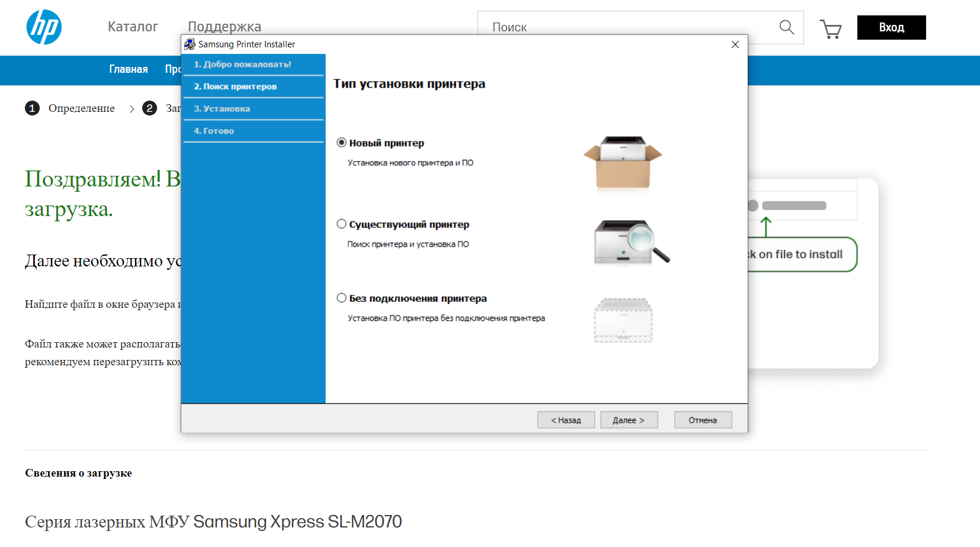This screenshot has height=547, width=980.
Task: Select the Существующий принтер radio button
Action: 341,224
